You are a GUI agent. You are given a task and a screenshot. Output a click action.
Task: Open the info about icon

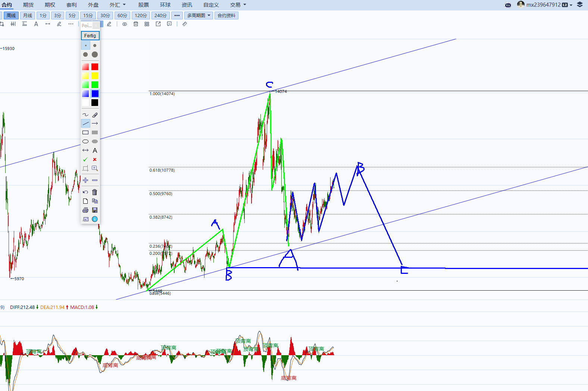coord(95,219)
